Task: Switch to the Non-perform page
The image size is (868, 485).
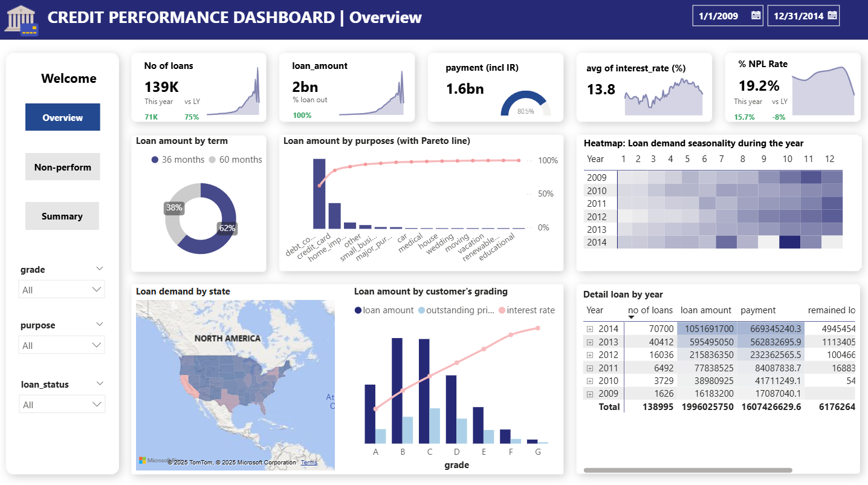Action: [x=62, y=167]
